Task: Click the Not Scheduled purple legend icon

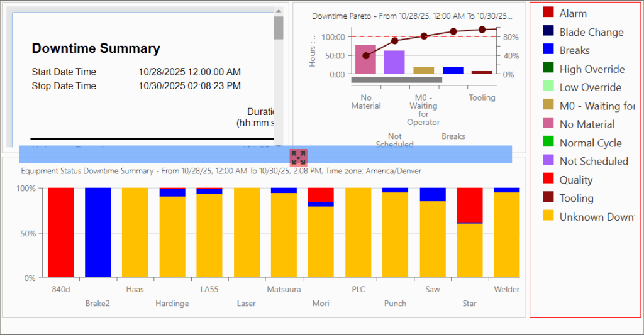Action: tap(548, 161)
